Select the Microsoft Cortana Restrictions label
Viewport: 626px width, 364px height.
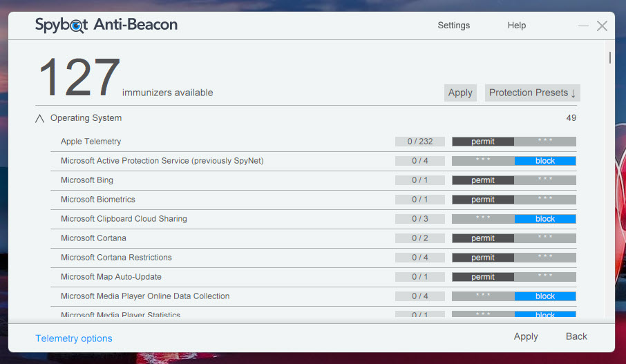tap(116, 258)
